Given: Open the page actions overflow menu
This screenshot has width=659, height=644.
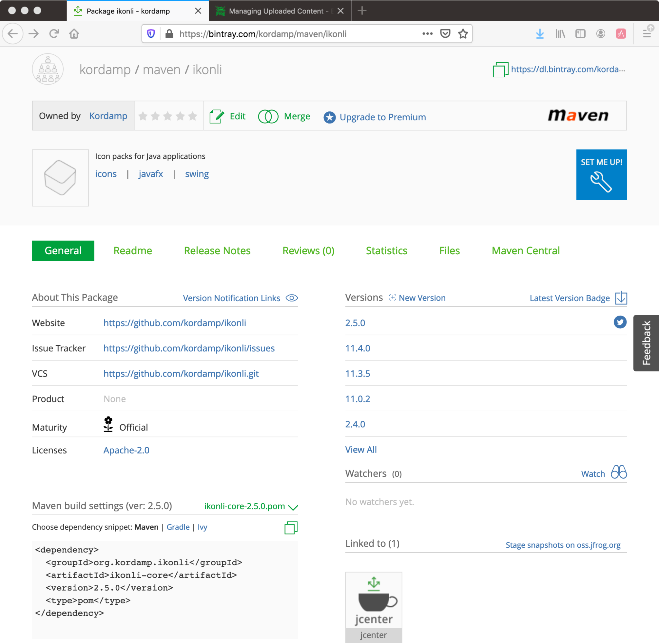Looking at the screenshot, I should click(x=427, y=33).
